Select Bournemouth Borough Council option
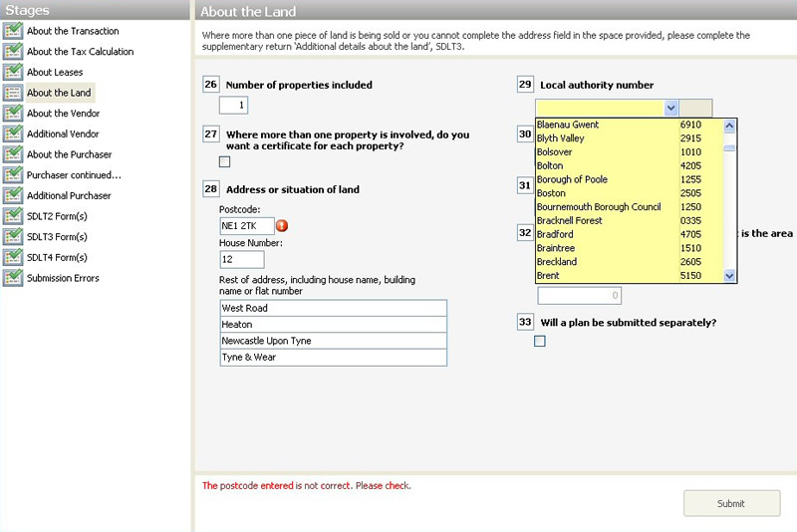797x532 pixels. tap(630, 207)
